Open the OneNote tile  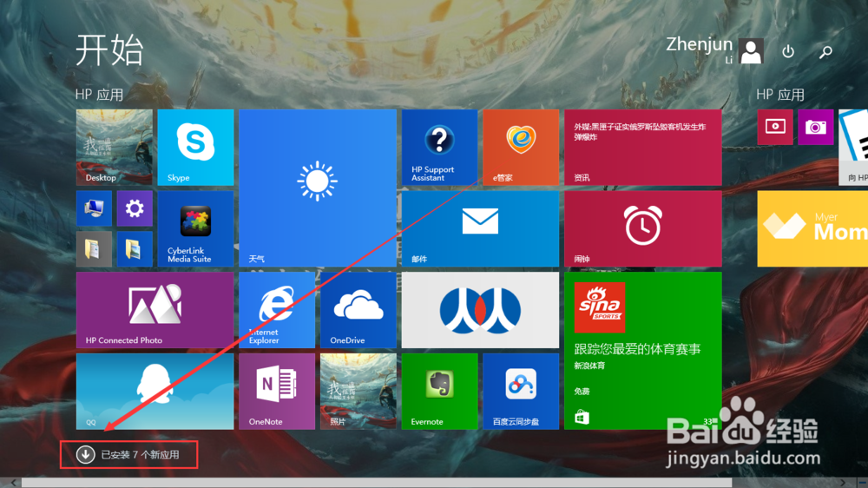[277, 392]
